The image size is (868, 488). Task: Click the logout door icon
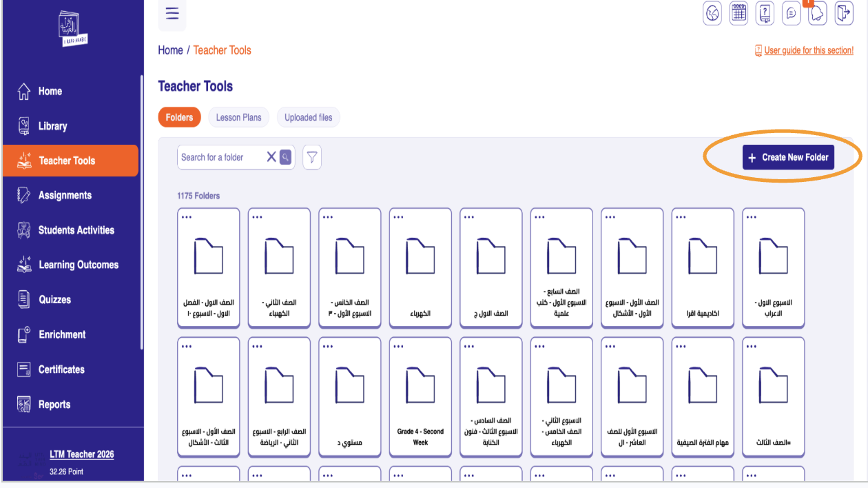844,13
